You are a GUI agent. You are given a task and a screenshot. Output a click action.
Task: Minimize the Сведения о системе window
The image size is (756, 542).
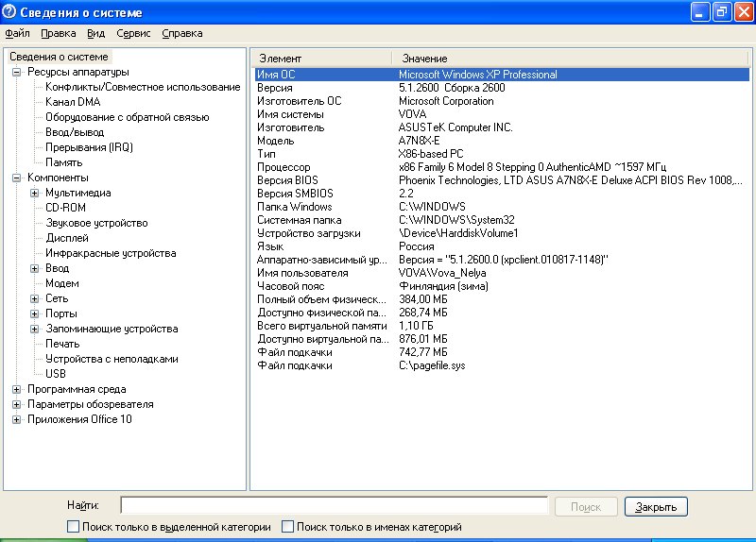tap(700, 12)
